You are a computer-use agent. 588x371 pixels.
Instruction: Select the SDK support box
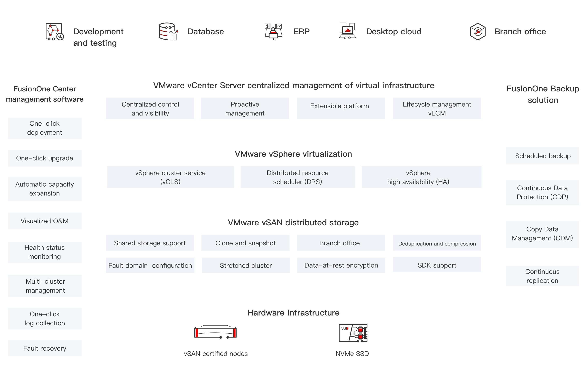click(437, 264)
